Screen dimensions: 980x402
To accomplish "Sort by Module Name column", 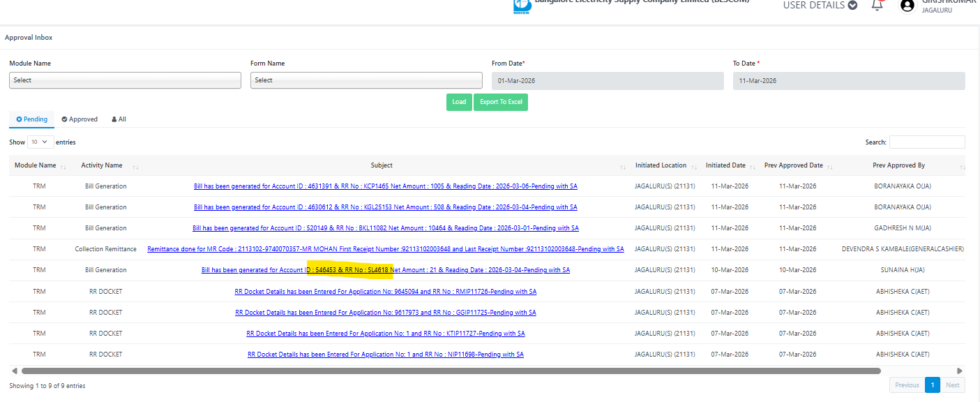I will [40, 165].
